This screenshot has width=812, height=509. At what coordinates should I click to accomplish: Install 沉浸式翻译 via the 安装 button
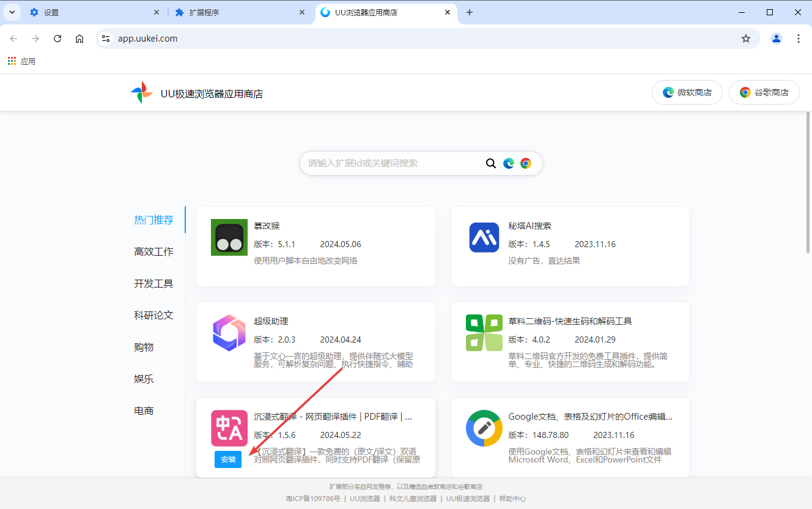point(227,459)
